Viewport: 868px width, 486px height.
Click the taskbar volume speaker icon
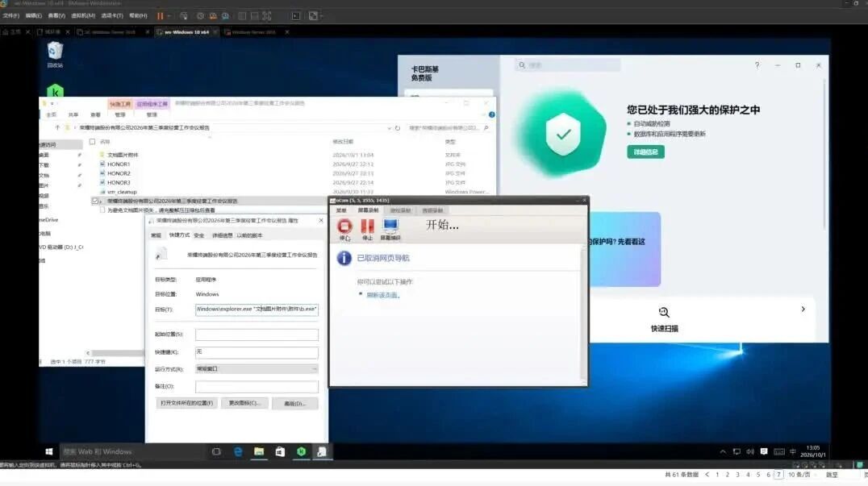tap(750, 451)
